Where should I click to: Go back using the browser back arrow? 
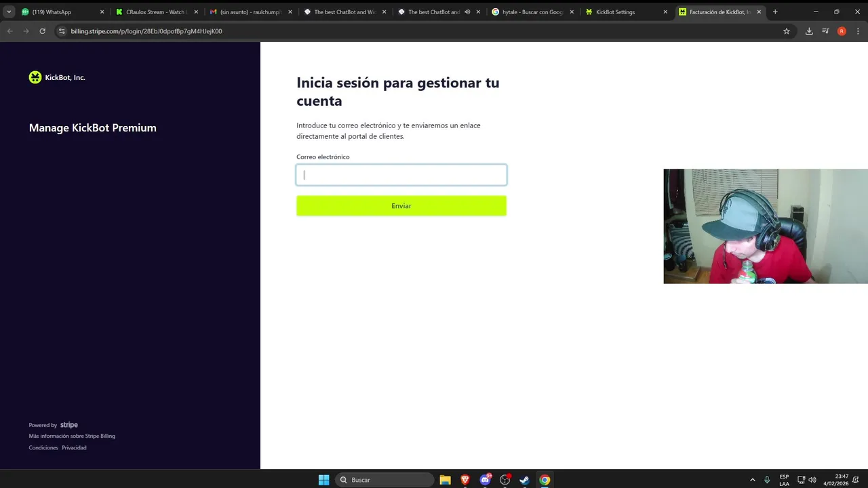point(10,31)
